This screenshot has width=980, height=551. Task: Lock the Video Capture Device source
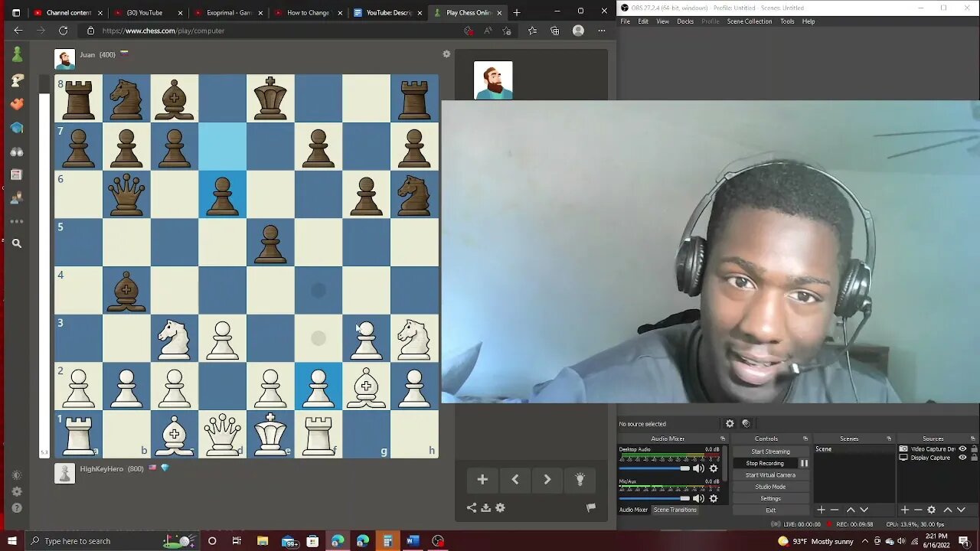coord(973,449)
